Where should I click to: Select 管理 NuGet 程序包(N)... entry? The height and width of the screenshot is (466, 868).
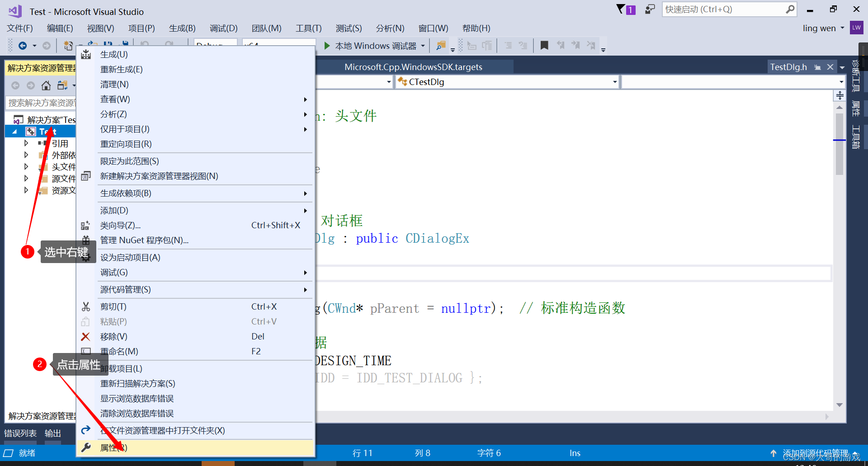[195, 240]
